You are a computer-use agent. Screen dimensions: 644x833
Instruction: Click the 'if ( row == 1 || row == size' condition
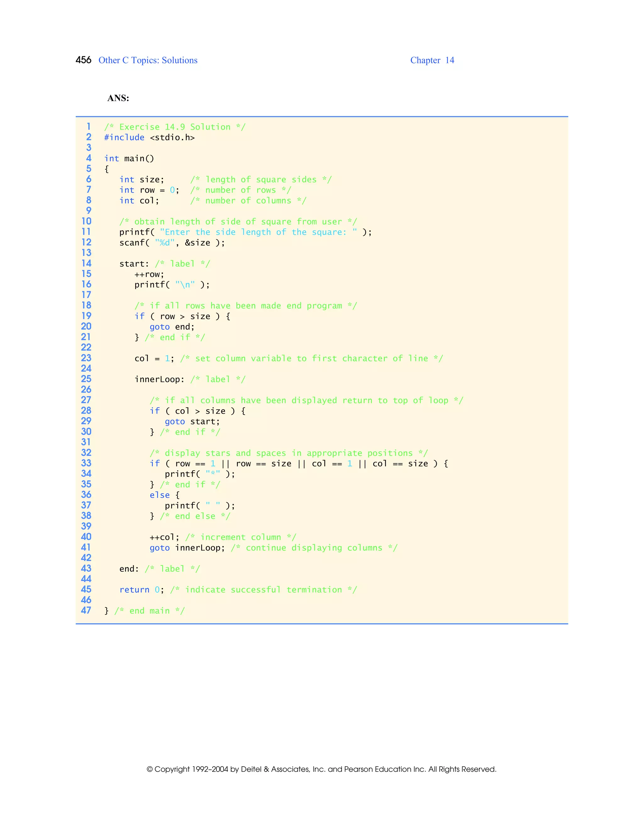point(220,464)
